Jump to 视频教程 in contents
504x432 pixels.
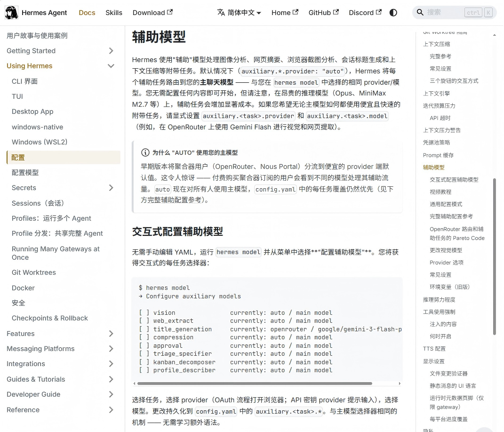coord(440,192)
